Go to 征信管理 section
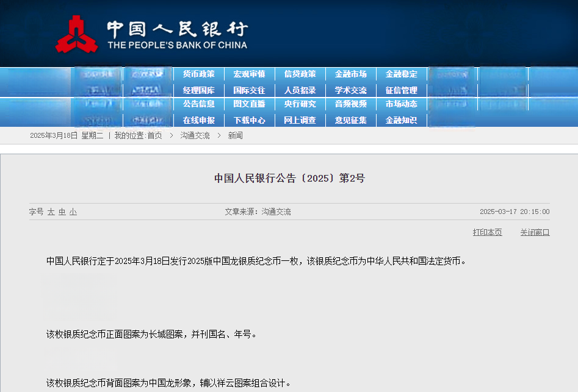Viewport: 578px width, 392px height. (x=402, y=90)
